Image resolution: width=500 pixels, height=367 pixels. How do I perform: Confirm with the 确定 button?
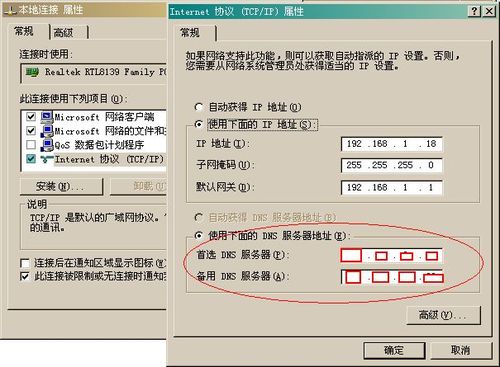pyautogui.click(x=394, y=350)
